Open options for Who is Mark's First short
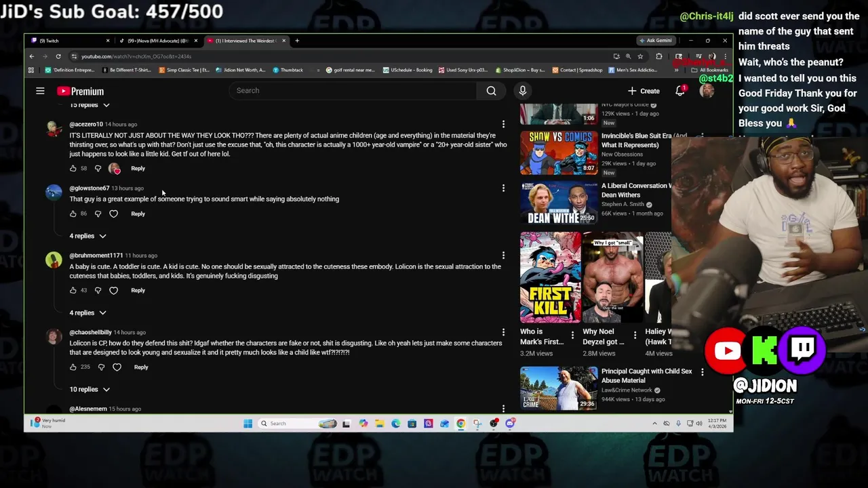868x488 pixels. coord(572,335)
